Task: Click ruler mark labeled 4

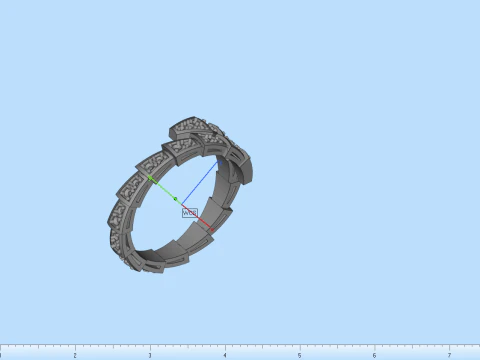Action: pyautogui.click(x=225, y=355)
